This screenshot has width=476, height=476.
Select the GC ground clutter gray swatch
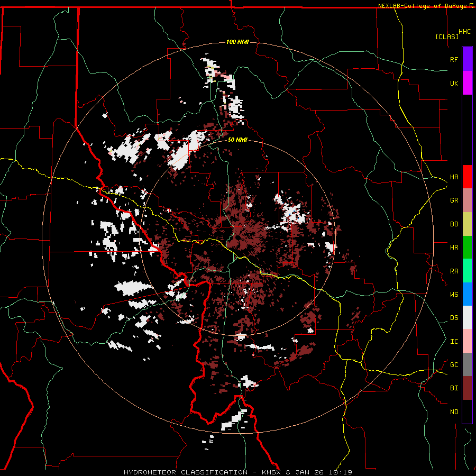(x=467, y=364)
